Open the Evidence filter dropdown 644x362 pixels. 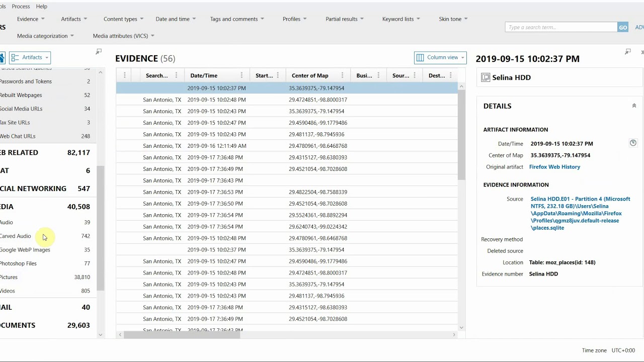31,19
